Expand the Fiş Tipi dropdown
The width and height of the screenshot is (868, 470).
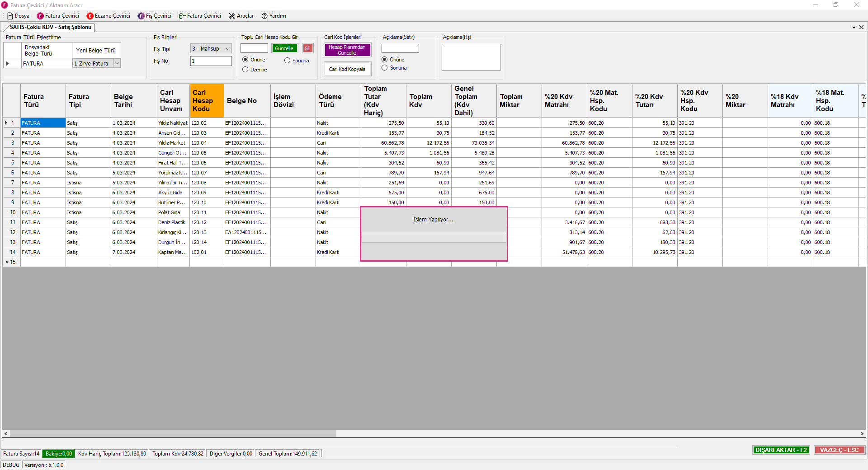pyautogui.click(x=228, y=49)
